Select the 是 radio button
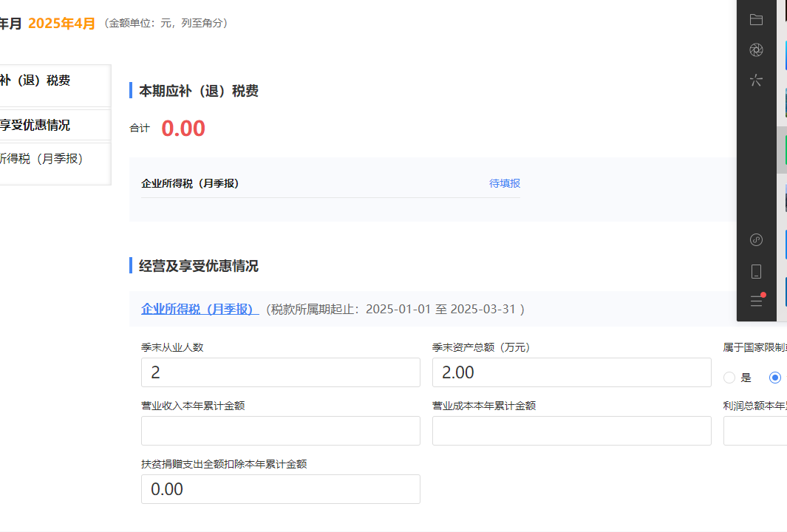The width and height of the screenshot is (787, 532). point(729,378)
